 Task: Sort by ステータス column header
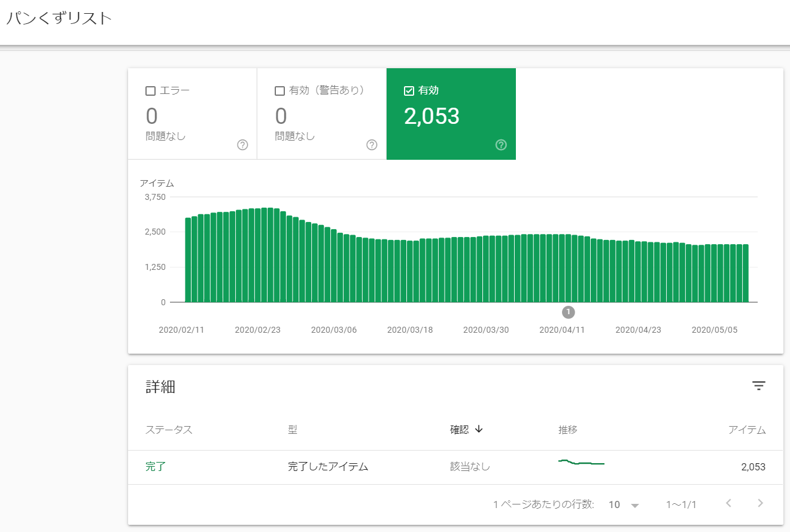169,430
